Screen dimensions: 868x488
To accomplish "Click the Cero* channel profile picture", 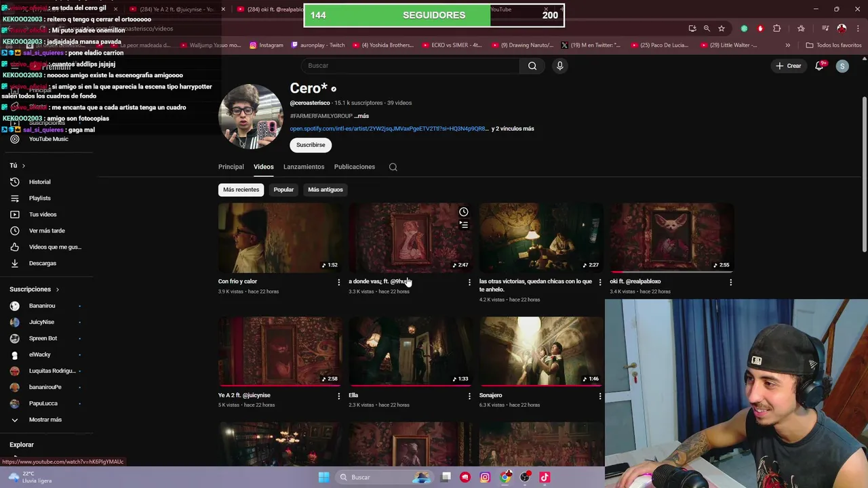I will coord(250,116).
